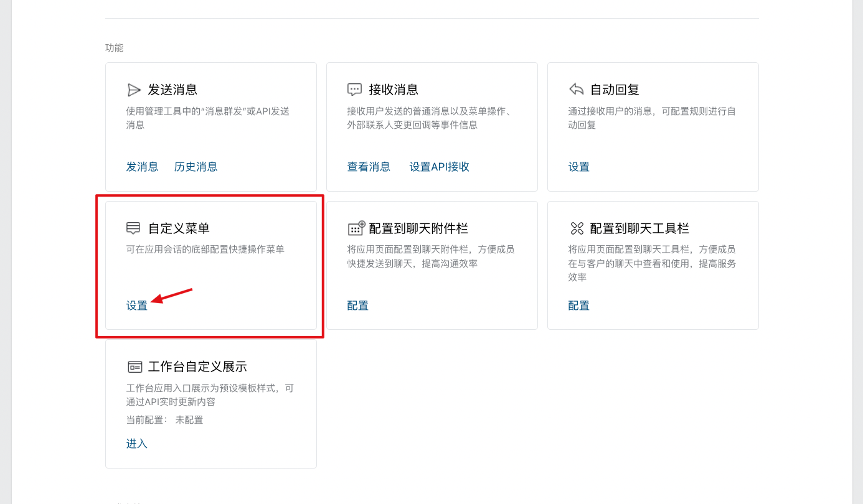Click the 接收消息 description about 菜单操作
Viewport: 863px width, 504px height.
click(x=430, y=118)
